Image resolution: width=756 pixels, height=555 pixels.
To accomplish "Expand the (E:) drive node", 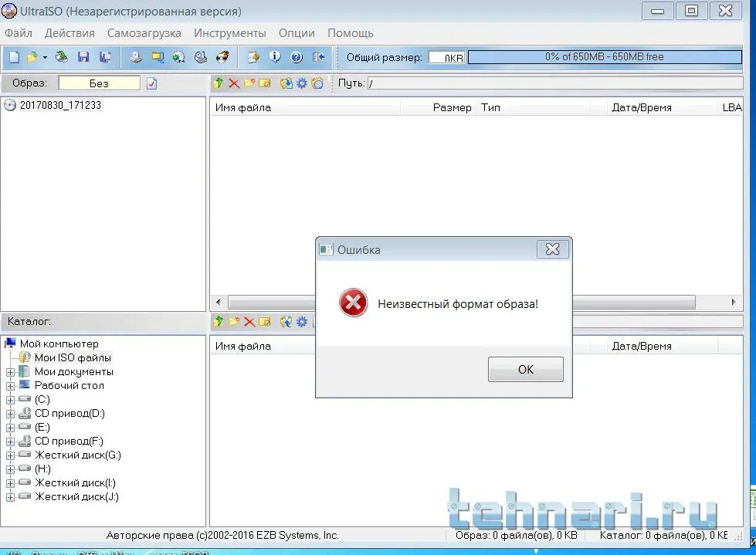I will pyautogui.click(x=10, y=428).
